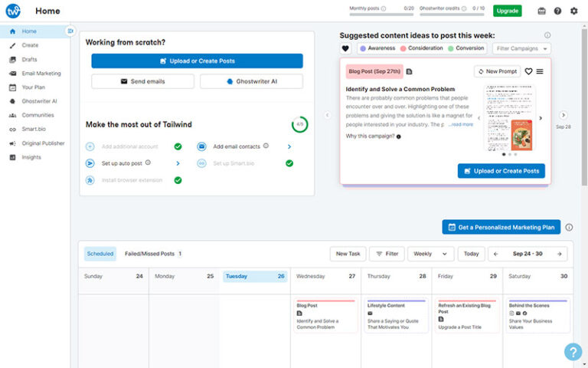Image resolution: width=588 pixels, height=368 pixels.
Task: Click the Ghostwriter AI button
Action: pyautogui.click(x=251, y=81)
